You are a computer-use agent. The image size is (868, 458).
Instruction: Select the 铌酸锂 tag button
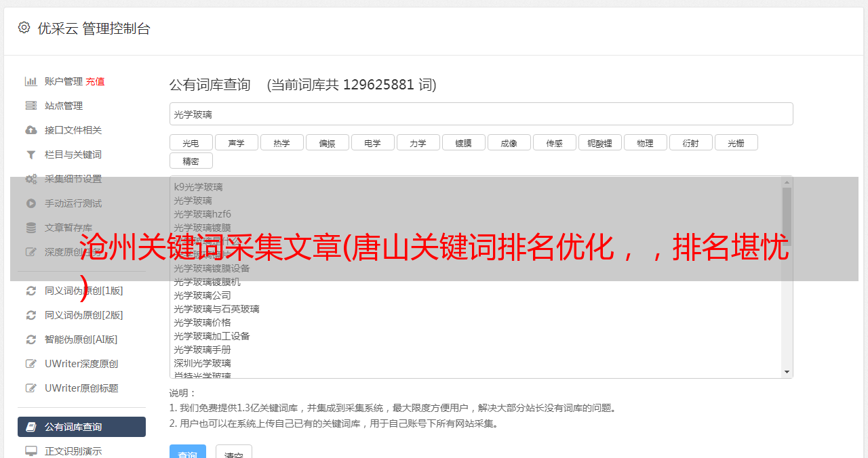599,142
